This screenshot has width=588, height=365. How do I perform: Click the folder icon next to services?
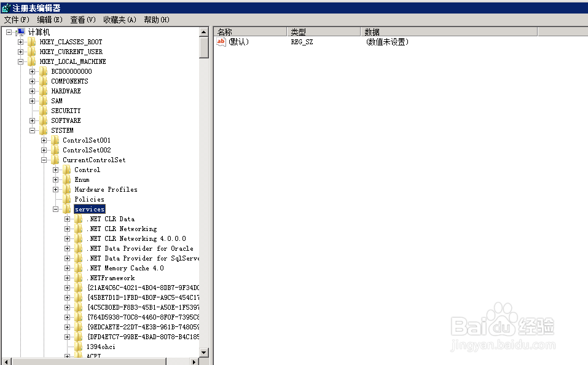pyautogui.click(x=65, y=209)
